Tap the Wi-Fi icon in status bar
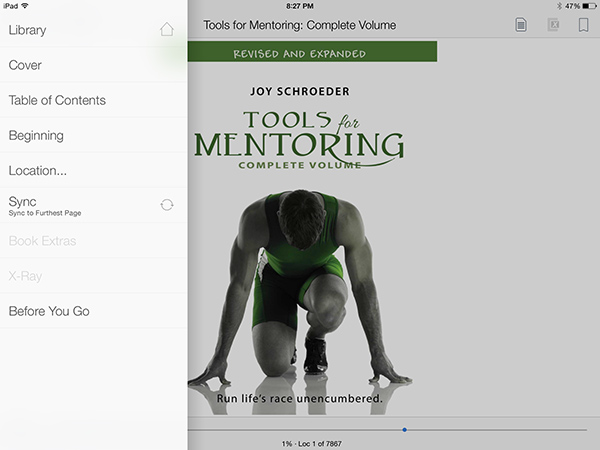Viewport: 600px width, 450px height. [x=25, y=6]
